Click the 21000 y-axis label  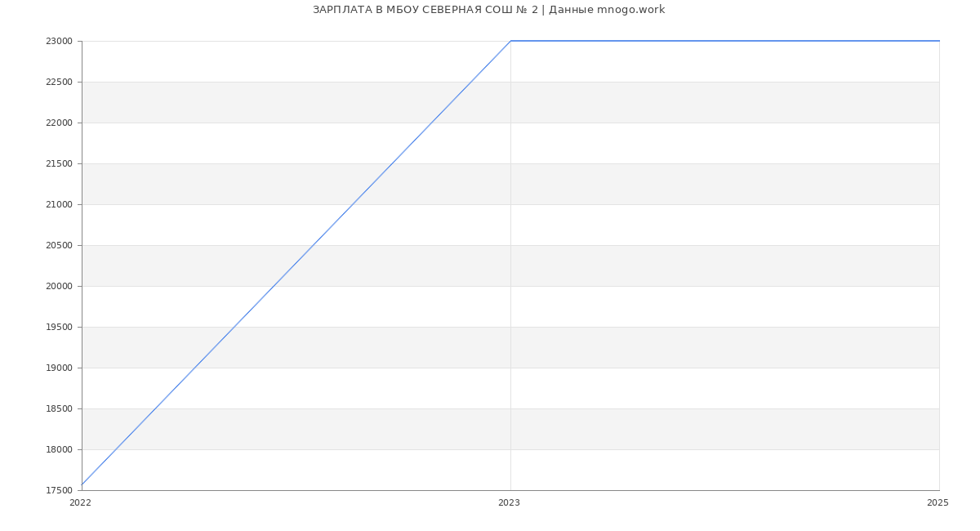pos(59,205)
